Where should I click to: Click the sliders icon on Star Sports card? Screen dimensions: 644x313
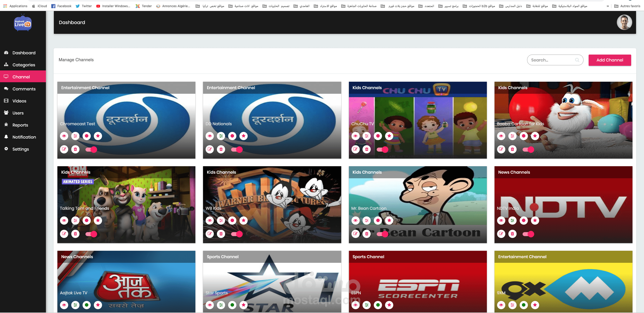(x=221, y=305)
